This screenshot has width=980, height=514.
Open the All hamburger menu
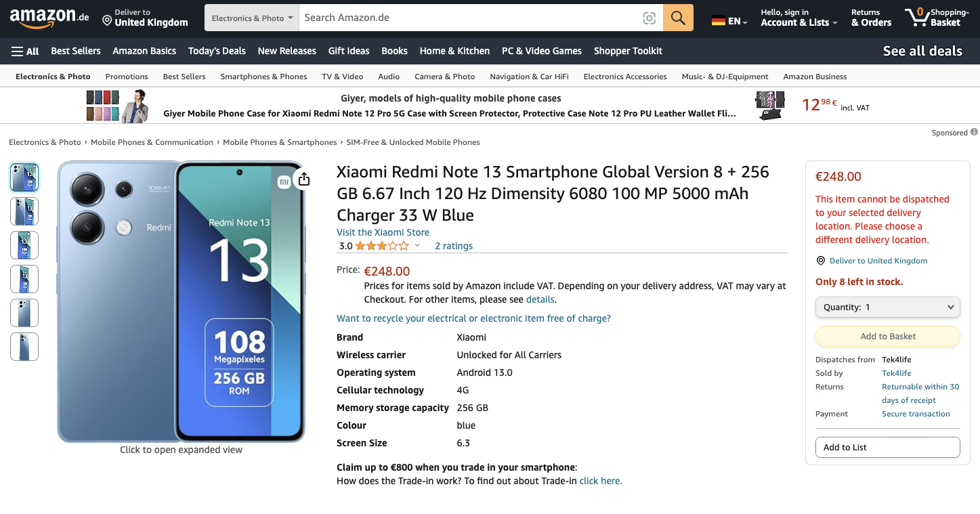(x=25, y=51)
